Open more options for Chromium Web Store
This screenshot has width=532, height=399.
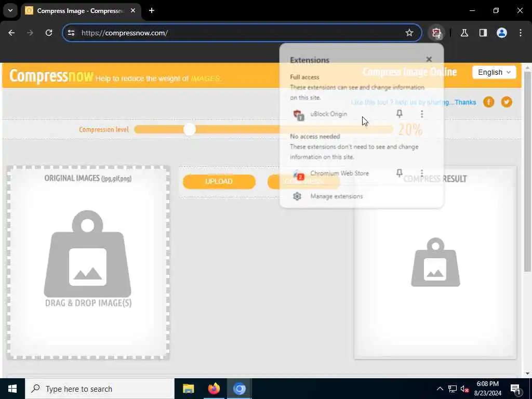coord(422,173)
